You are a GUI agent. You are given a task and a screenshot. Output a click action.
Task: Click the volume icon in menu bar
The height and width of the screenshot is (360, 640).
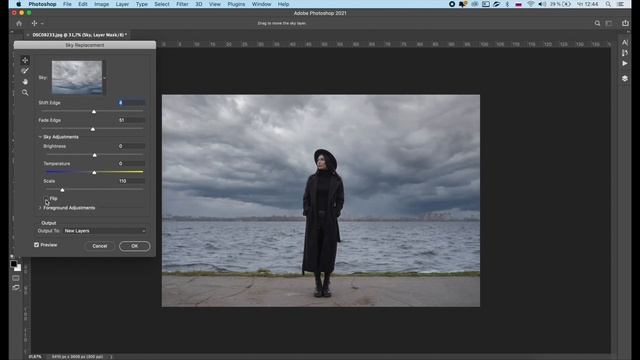(x=542, y=4)
